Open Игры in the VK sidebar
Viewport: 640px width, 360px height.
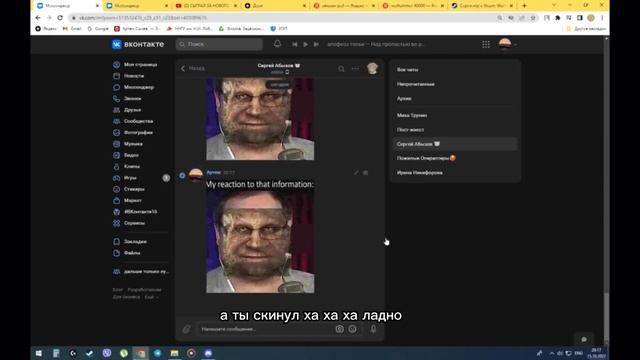click(x=130, y=178)
